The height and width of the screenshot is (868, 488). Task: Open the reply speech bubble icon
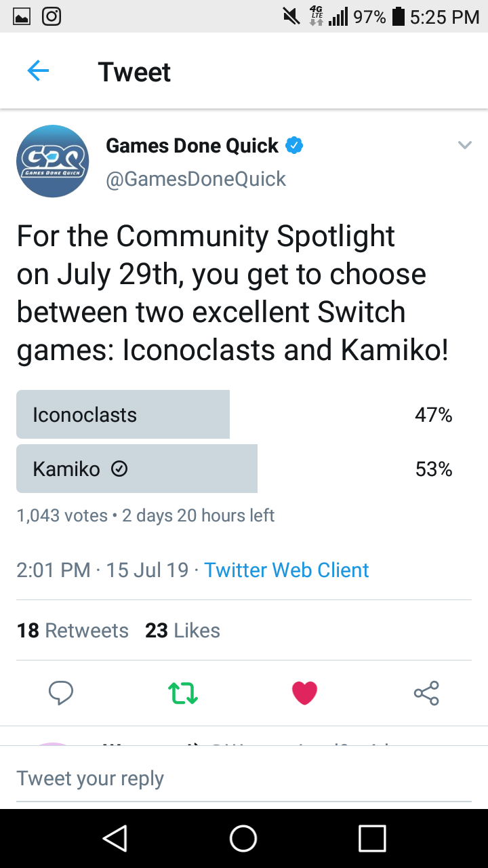[x=61, y=692]
